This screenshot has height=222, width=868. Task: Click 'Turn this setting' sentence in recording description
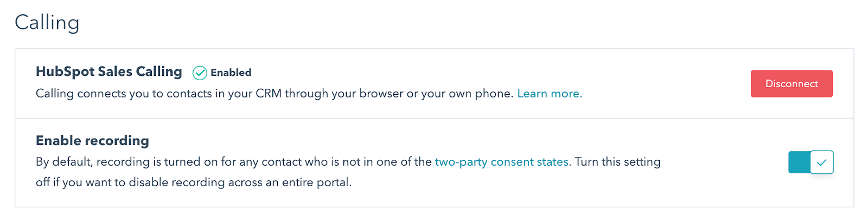[x=618, y=162]
